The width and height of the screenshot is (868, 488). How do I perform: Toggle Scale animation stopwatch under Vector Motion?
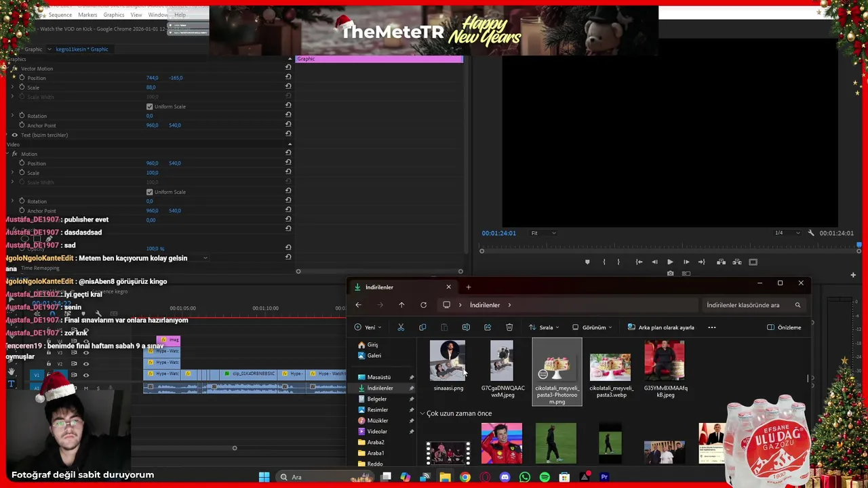coord(22,87)
